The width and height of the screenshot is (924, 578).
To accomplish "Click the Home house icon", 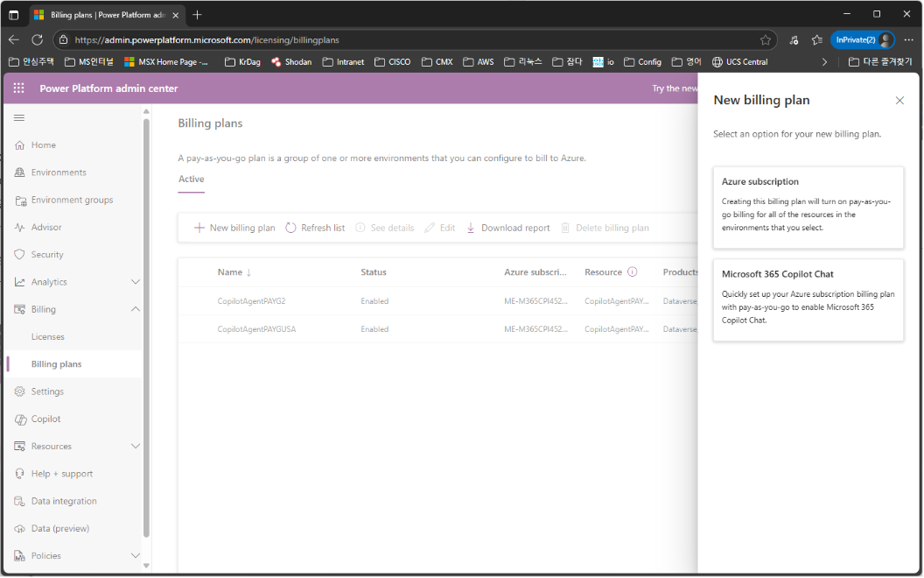I will point(19,145).
